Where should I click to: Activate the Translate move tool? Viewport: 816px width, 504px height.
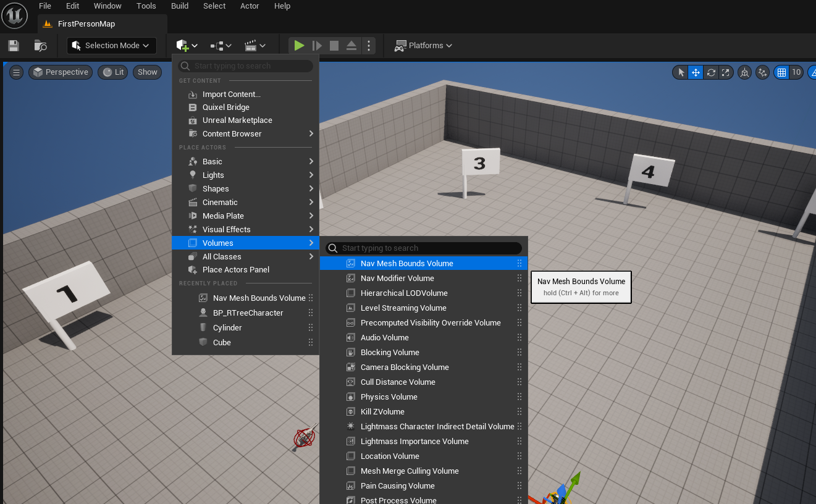pos(696,72)
